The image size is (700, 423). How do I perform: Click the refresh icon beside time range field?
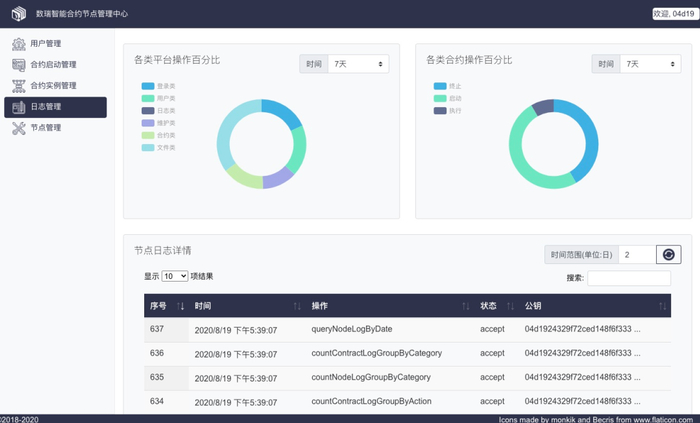click(668, 254)
